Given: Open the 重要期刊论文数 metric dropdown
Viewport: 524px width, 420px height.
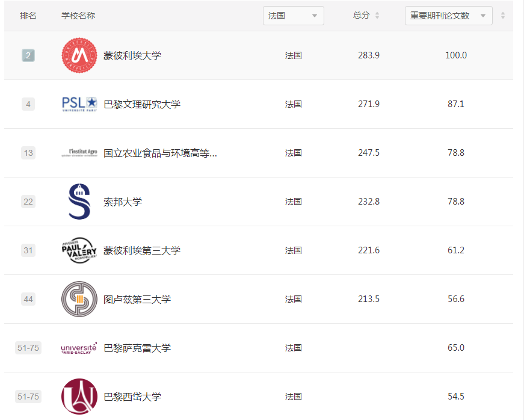Looking at the screenshot, I should pyautogui.click(x=448, y=15).
